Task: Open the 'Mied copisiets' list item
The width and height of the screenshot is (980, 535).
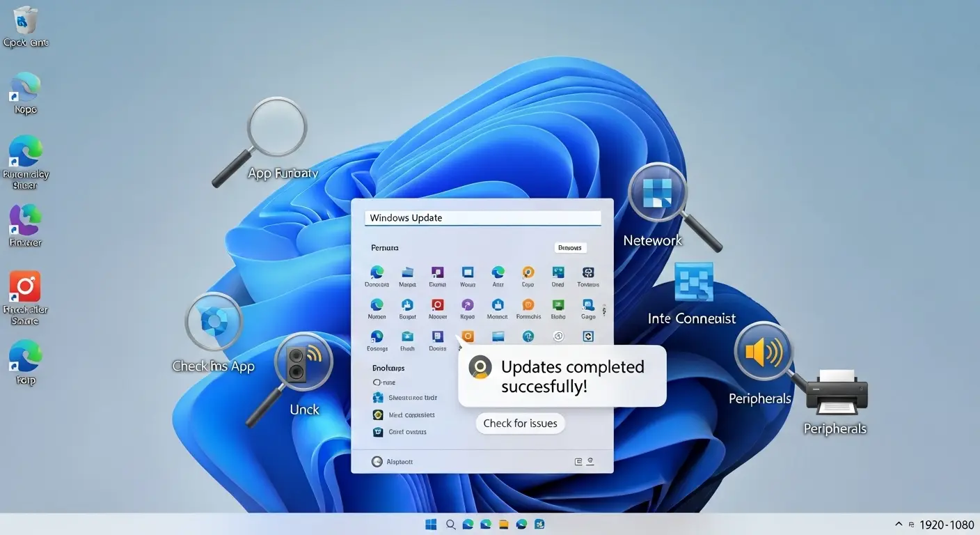Action: click(x=404, y=415)
